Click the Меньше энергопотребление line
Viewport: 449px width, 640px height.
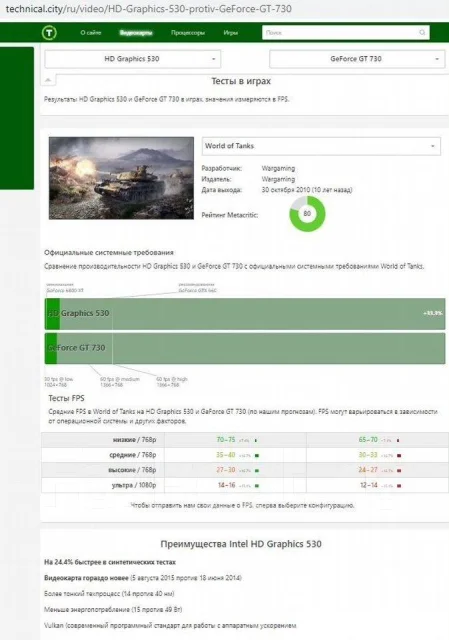click(113, 610)
